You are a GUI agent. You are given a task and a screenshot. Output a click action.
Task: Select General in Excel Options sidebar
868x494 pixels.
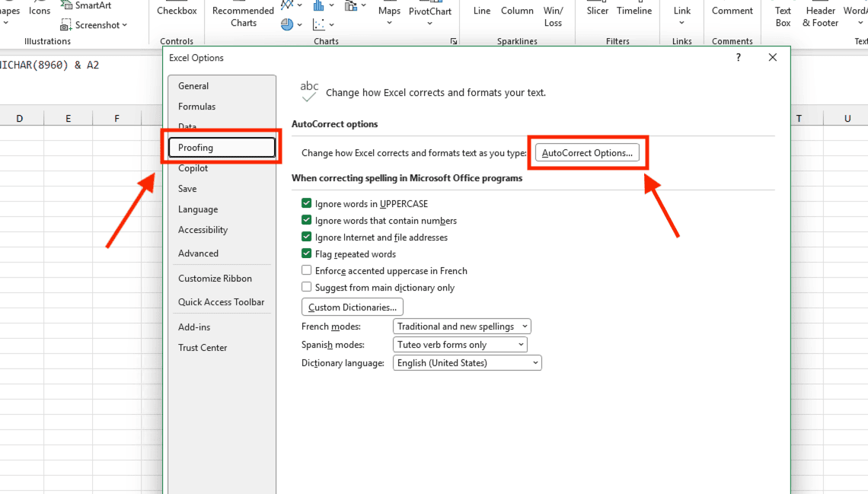click(x=222, y=86)
